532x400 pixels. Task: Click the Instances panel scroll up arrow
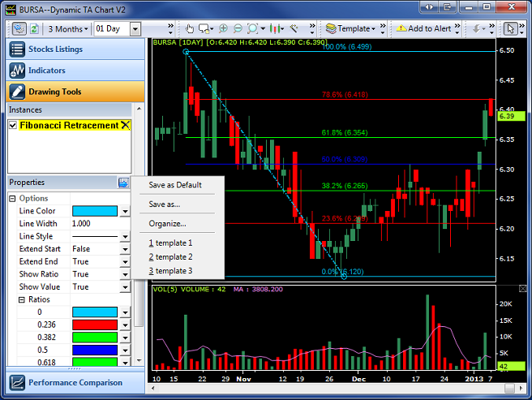pyautogui.click(x=139, y=109)
